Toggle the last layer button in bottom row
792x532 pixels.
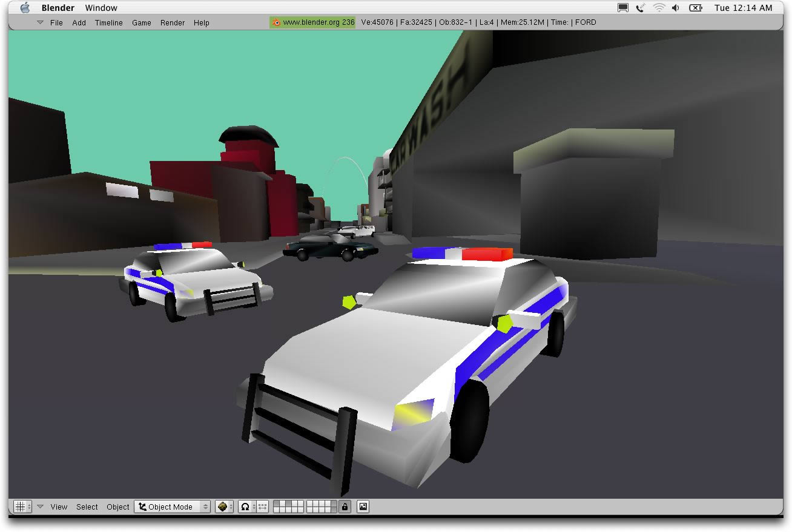[x=334, y=510]
